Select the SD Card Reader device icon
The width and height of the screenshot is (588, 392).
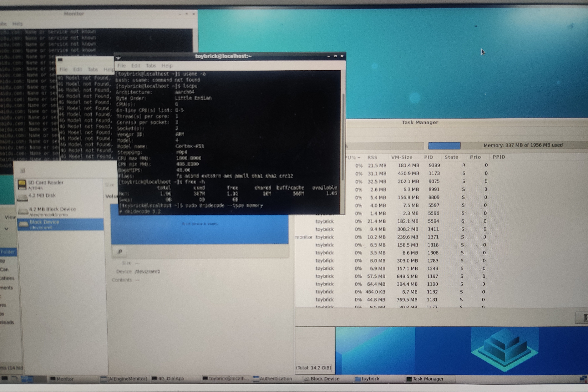22,185
